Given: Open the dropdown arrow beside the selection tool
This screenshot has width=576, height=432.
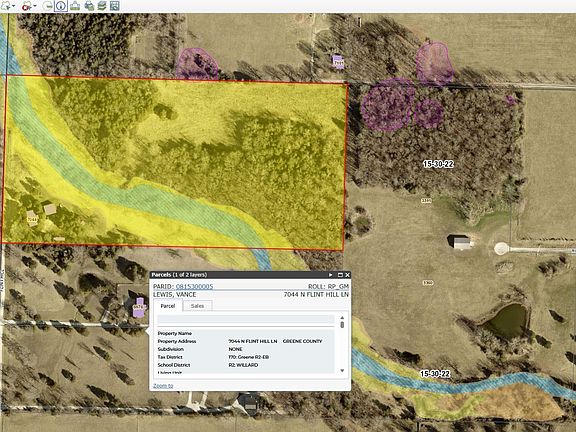Looking at the screenshot, I should pos(14,6).
